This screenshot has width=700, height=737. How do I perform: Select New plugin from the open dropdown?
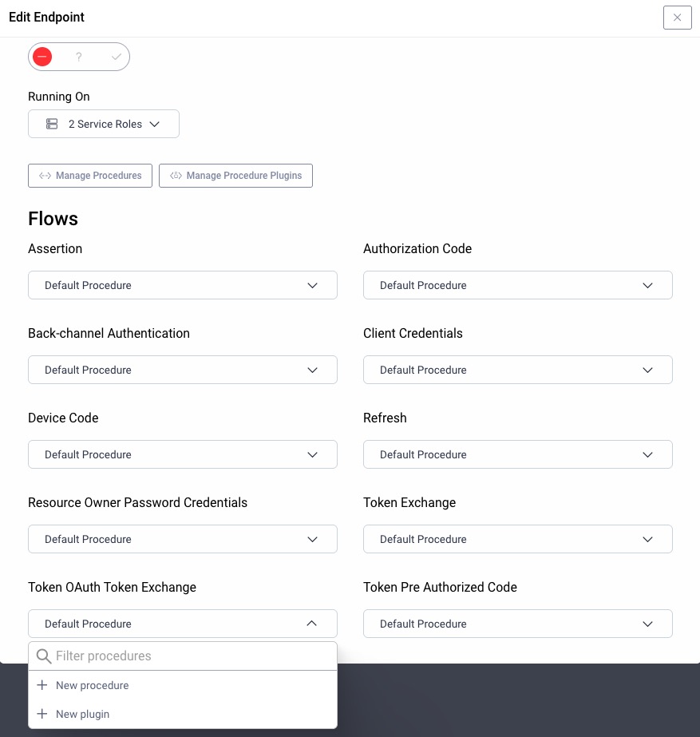(82, 714)
